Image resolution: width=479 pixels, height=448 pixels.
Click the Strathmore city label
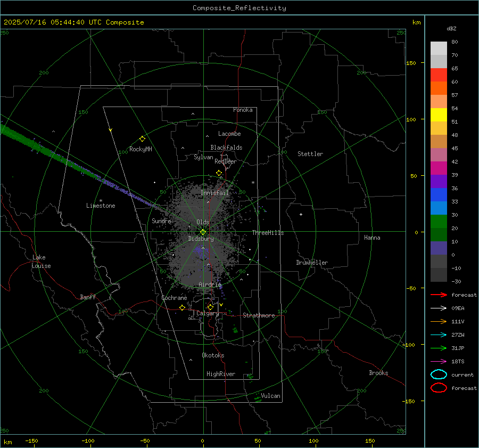[x=259, y=315]
